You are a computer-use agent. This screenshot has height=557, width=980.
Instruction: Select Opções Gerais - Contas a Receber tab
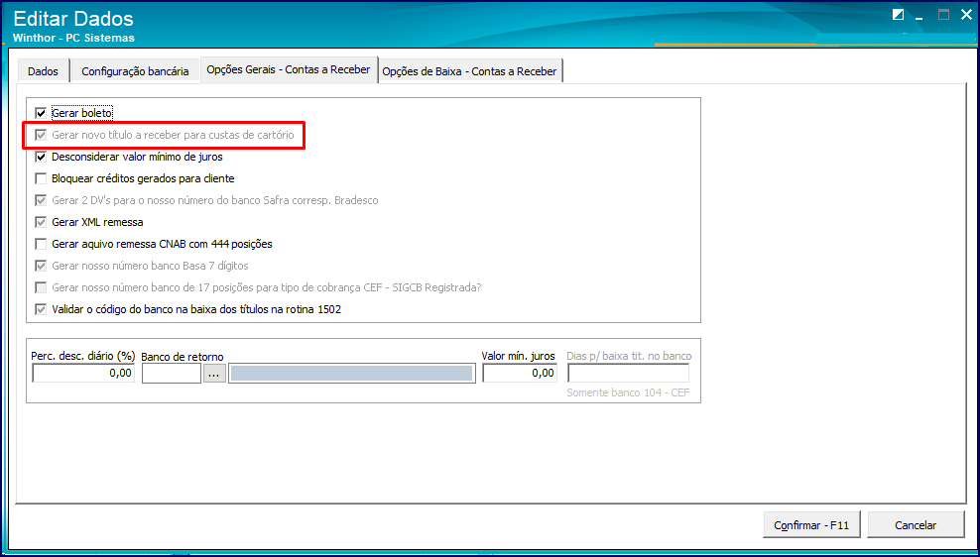coord(289,69)
